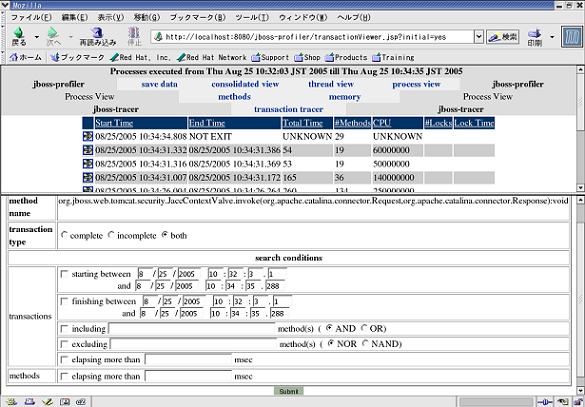Click the Submit button

pos(289,391)
